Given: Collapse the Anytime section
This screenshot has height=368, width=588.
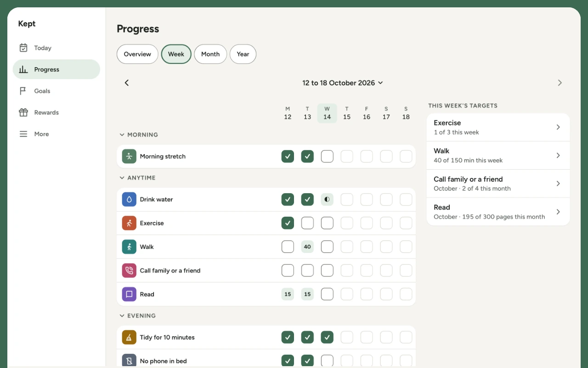Looking at the screenshot, I should click(x=137, y=178).
